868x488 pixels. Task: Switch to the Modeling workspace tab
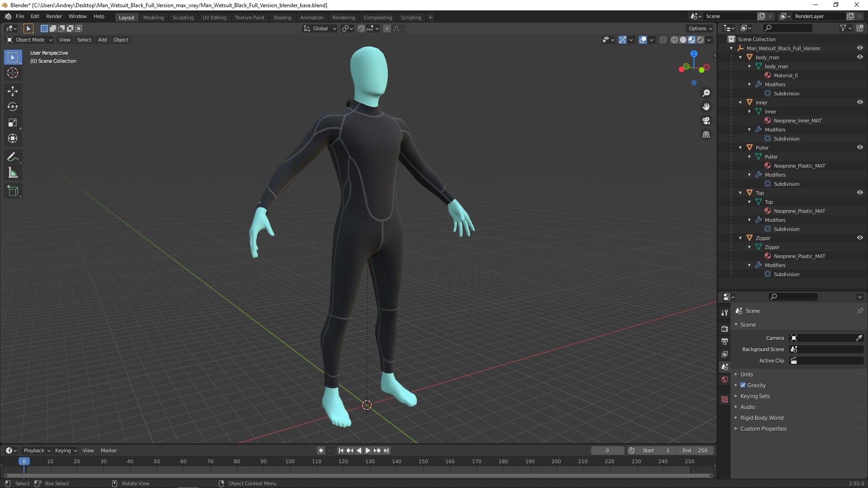pos(153,18)
